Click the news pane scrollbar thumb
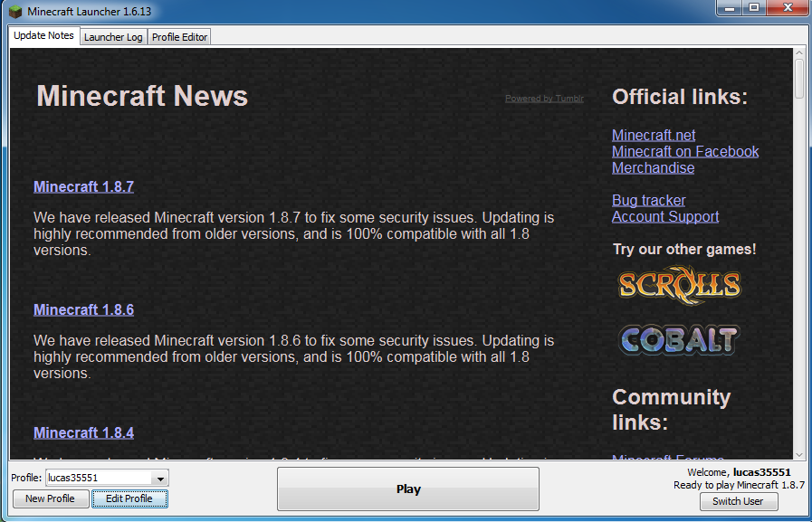 [x=799, y=78]
